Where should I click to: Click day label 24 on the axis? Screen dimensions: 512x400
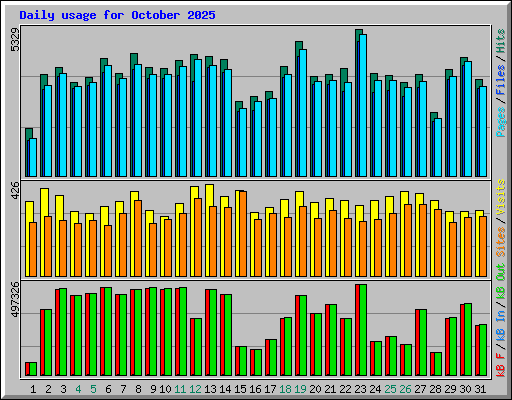[375, 389]
